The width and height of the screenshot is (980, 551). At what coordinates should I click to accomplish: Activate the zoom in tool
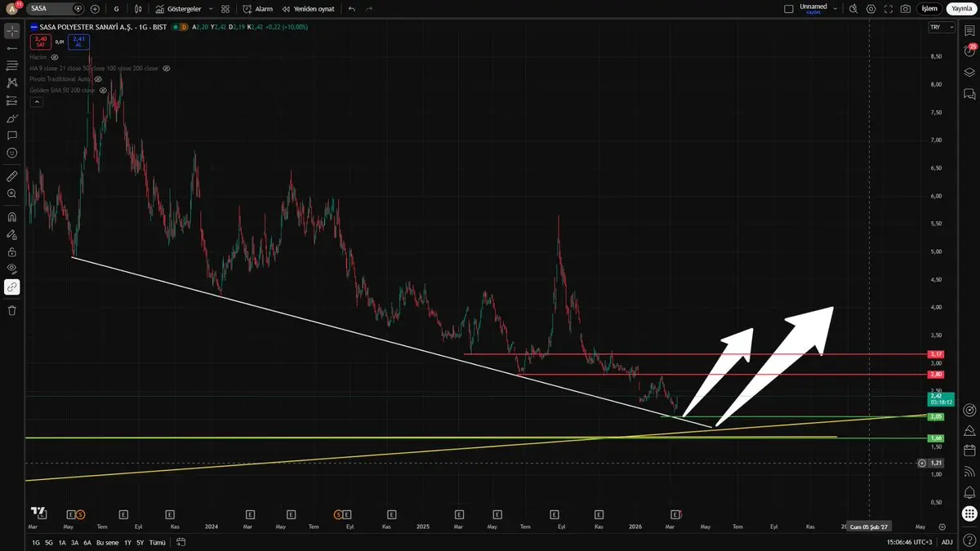click(x=12, y=193)
